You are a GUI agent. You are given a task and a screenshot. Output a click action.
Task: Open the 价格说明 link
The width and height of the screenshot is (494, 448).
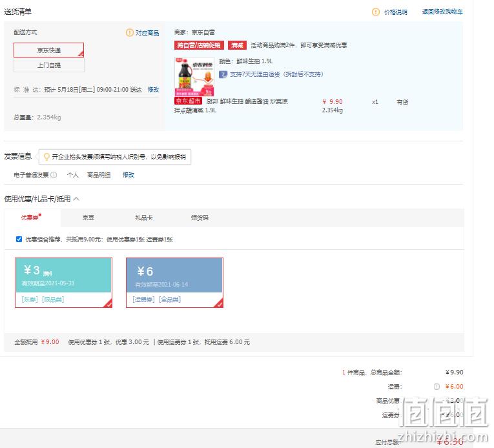click(395, 12)
